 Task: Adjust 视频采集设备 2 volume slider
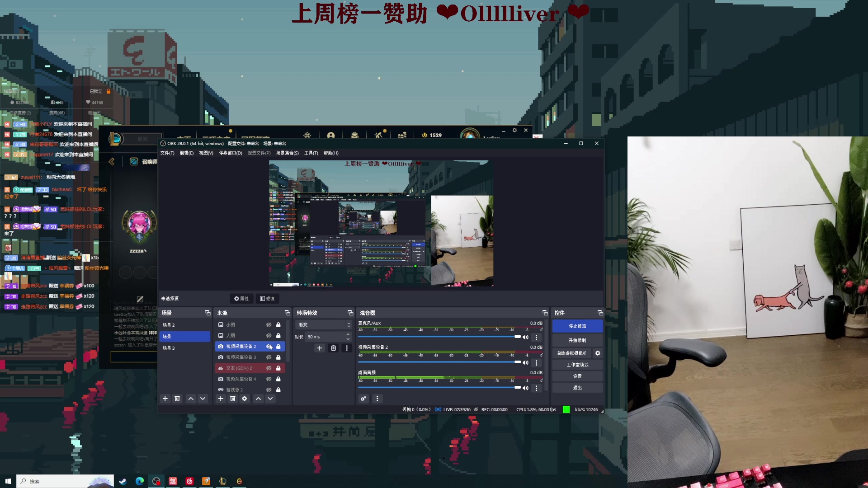[439, 362]
